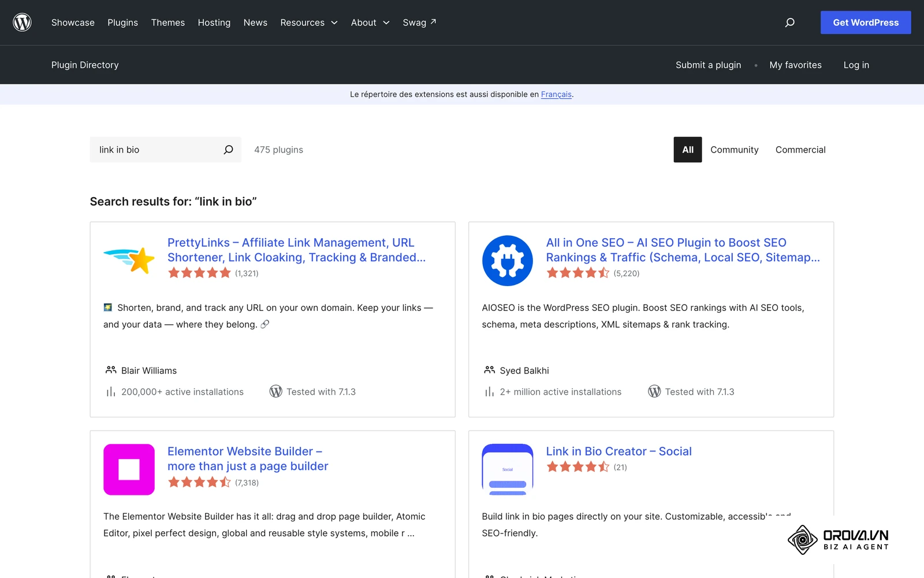Submit search with the plugin search magnifier
Image resolution: width=924 pixels, height=578 pixels.
pyautogui.click(x=228, y=150)
